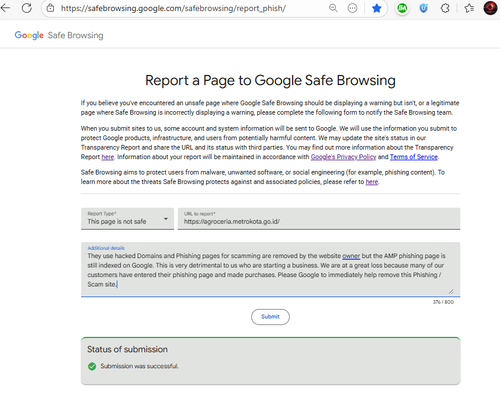This screenshot has width=500, height=400.
Task: Toggle the blue bookmark star
Action: click(x=377, y=8)
